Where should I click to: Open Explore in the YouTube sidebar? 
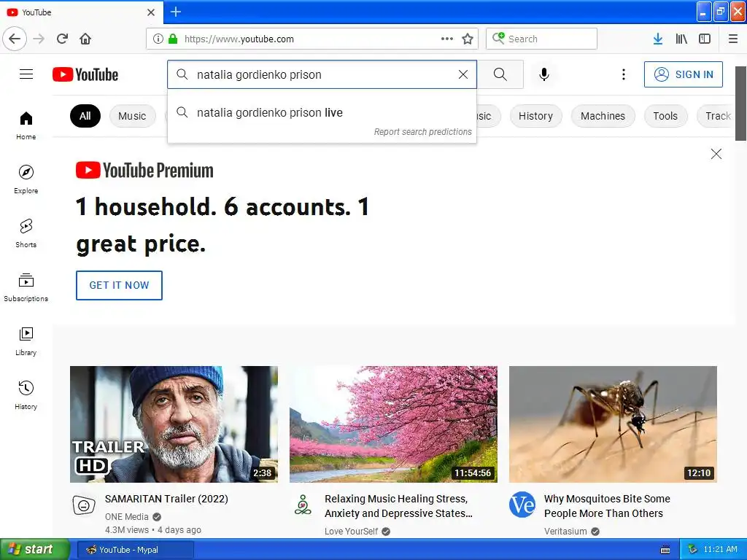click(26, 179)
